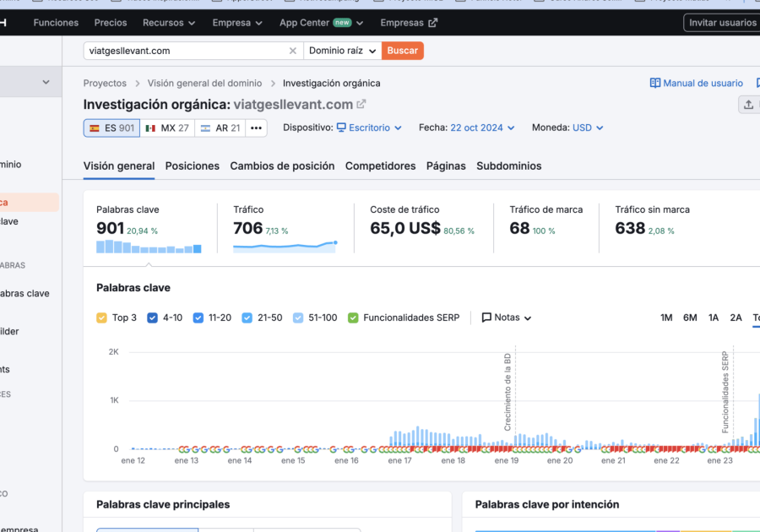
Task: Switch to the Cambios de posición tab
Action: tap(282, 166)
